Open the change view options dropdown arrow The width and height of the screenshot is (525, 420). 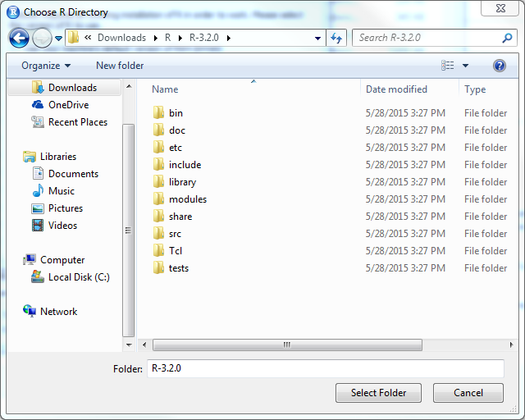pos(465,66)
